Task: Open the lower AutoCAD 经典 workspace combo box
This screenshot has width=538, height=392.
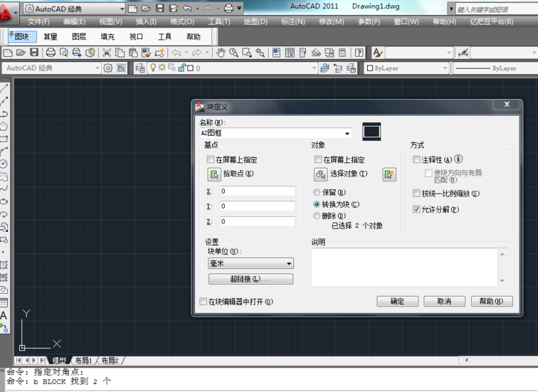Action: pyautogui.click(x=51, y=68)
